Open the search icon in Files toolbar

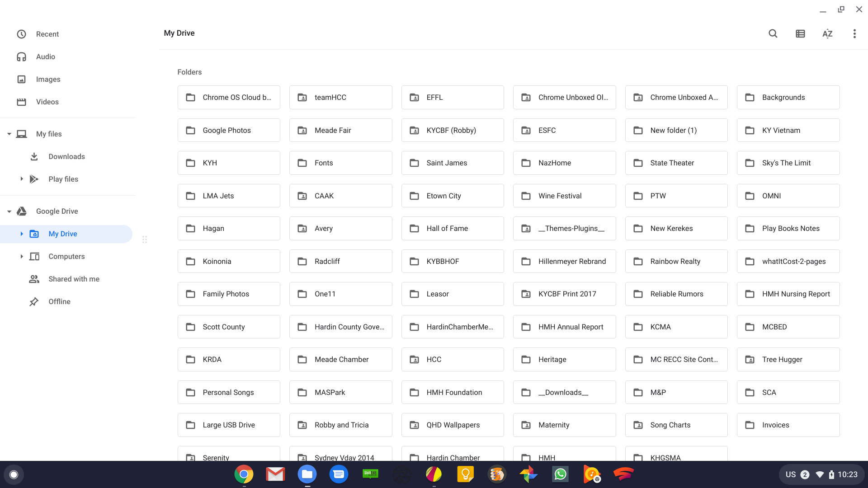773,33
